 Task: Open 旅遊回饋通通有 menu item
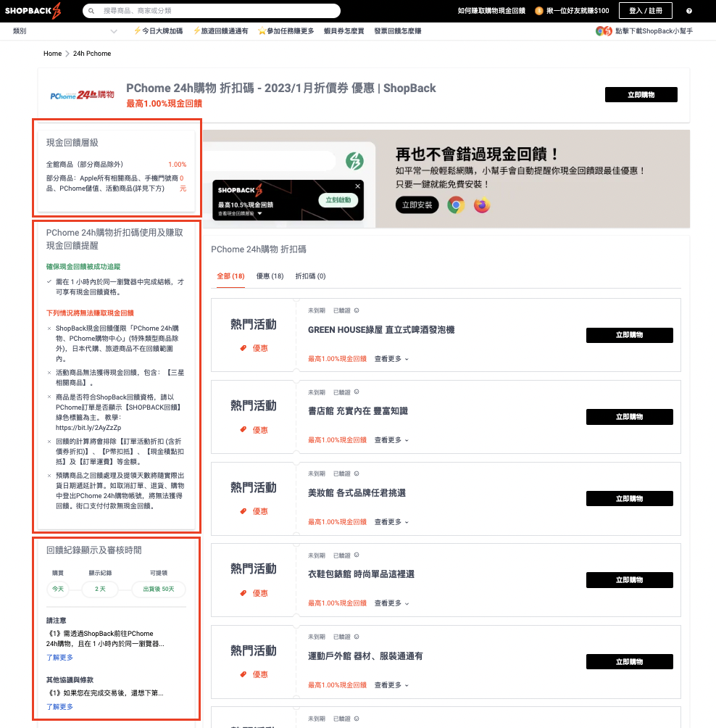coord(221,31)
